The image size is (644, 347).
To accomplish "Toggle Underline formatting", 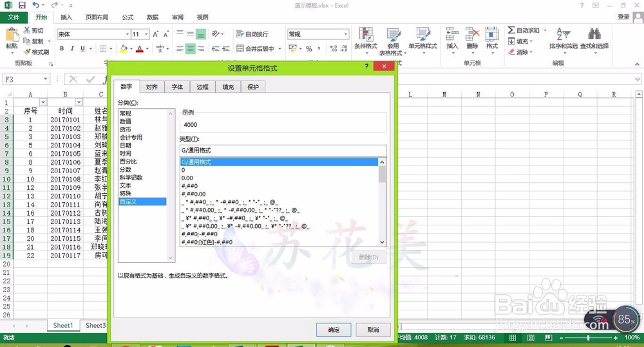I will pos(82,48).
